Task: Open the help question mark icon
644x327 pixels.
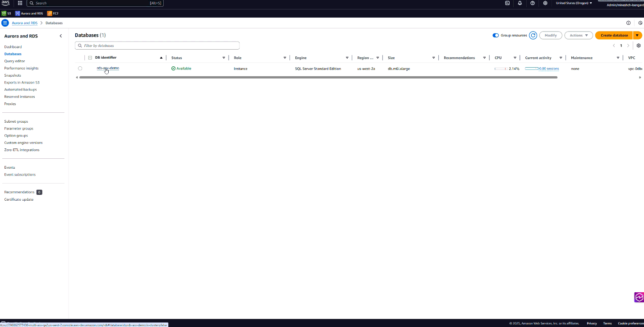Action: (x=533, y=3)
